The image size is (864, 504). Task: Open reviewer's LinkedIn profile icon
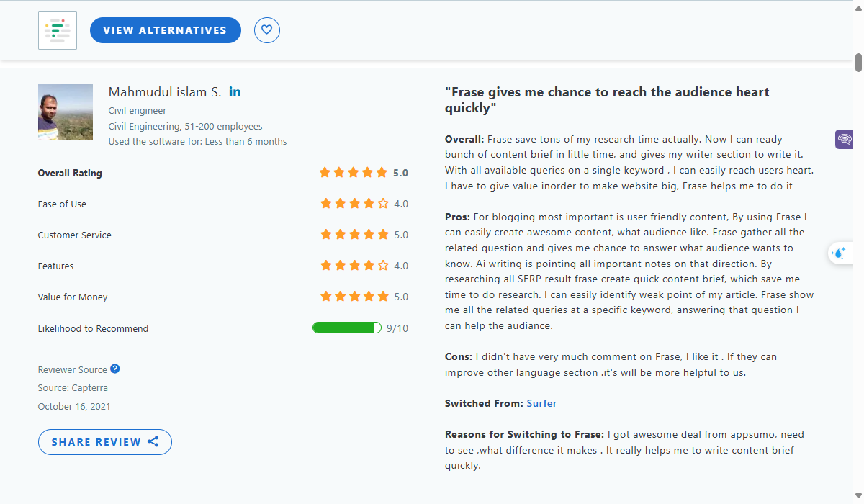point(235,92)
